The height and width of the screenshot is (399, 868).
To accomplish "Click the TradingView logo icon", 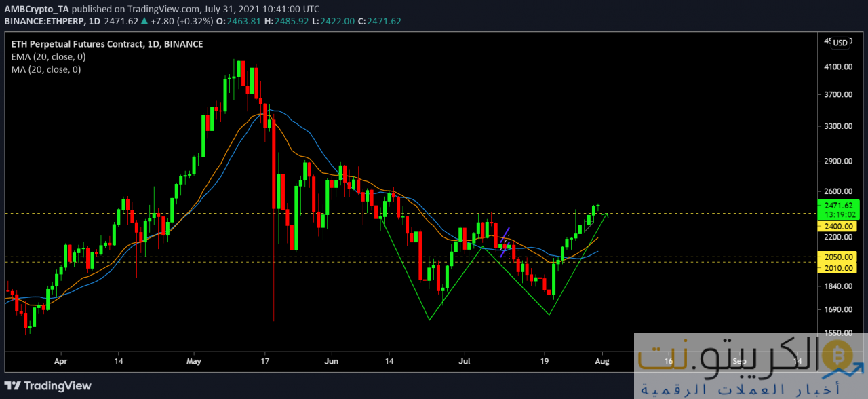I will [x=15, y=385].
